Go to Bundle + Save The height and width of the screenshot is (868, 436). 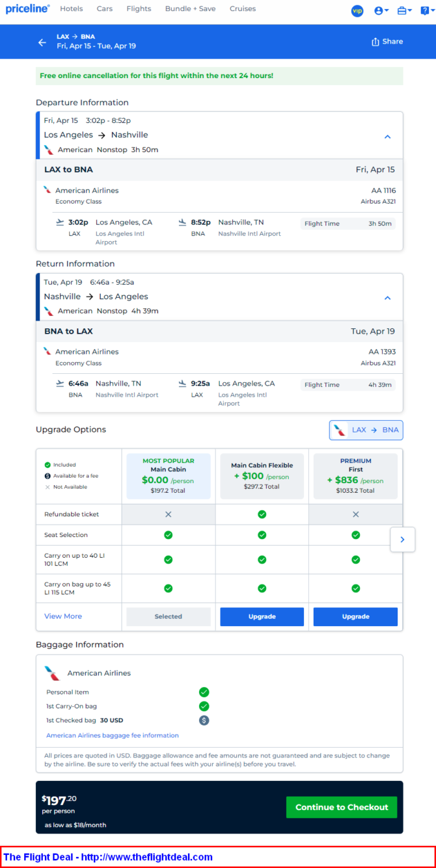pyautogui.click(x=190, y=9)
